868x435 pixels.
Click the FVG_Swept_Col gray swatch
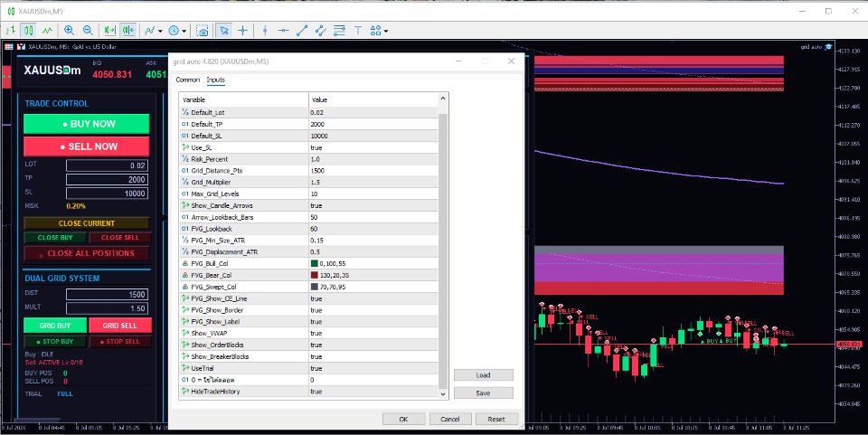(x=315, y=287)
